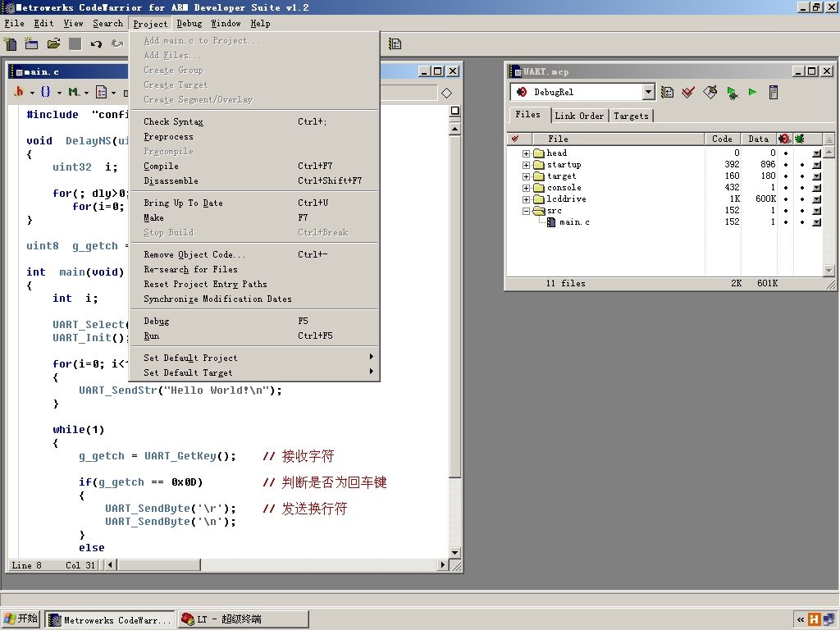Click the main.c file icon in project tree
The width and height of the screenshot is (840, 630).
click(550, 221)
